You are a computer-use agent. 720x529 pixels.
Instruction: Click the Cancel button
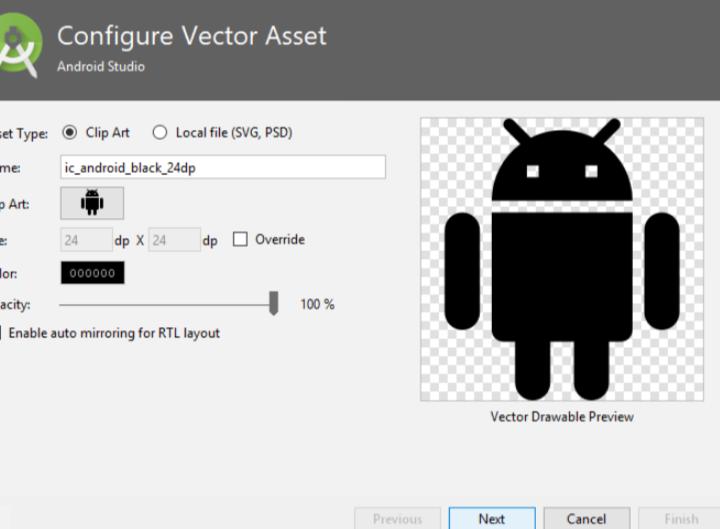586,519
